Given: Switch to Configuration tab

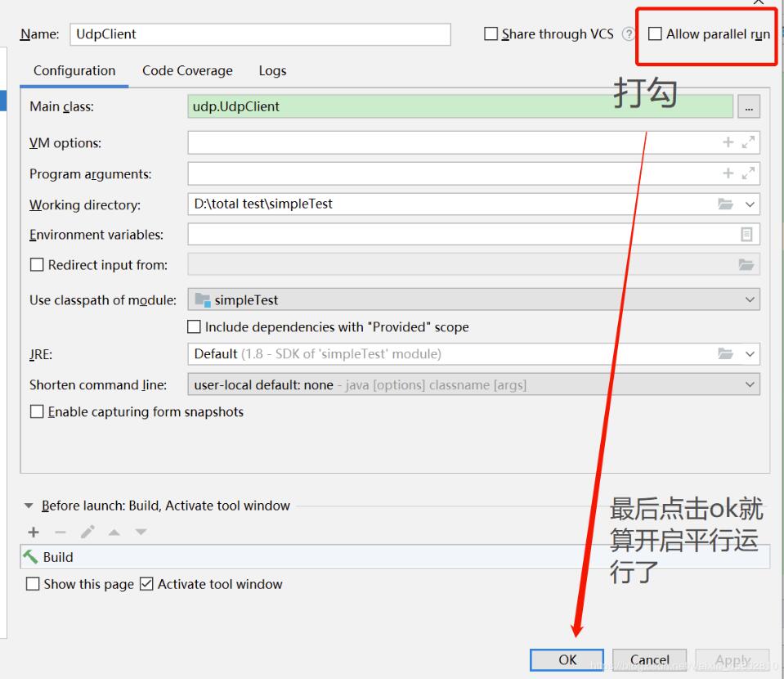Looking at the screenshot, I should click(x=74, y=71).
